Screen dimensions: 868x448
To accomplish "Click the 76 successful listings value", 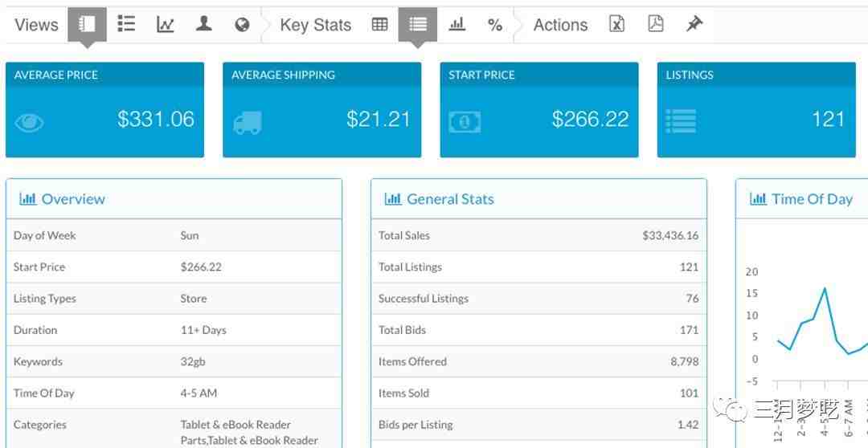I will [x=693, y=298].
